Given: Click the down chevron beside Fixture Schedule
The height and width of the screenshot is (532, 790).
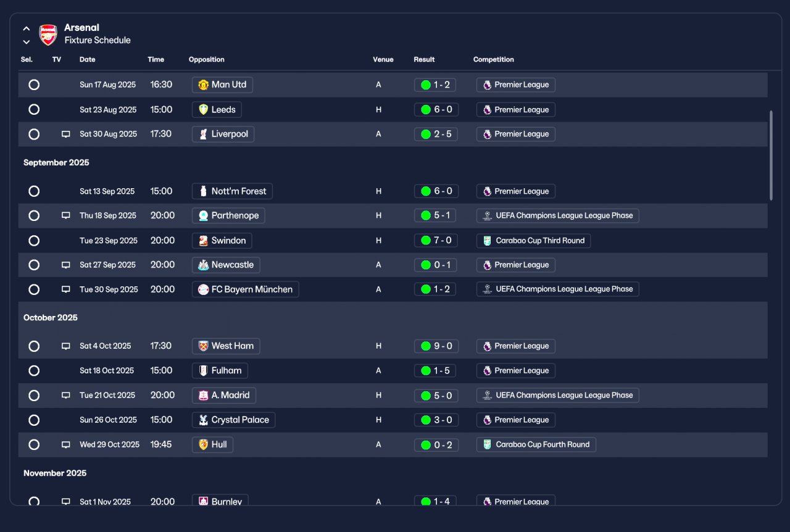Looking at the screenshot, I should [27, 42].
